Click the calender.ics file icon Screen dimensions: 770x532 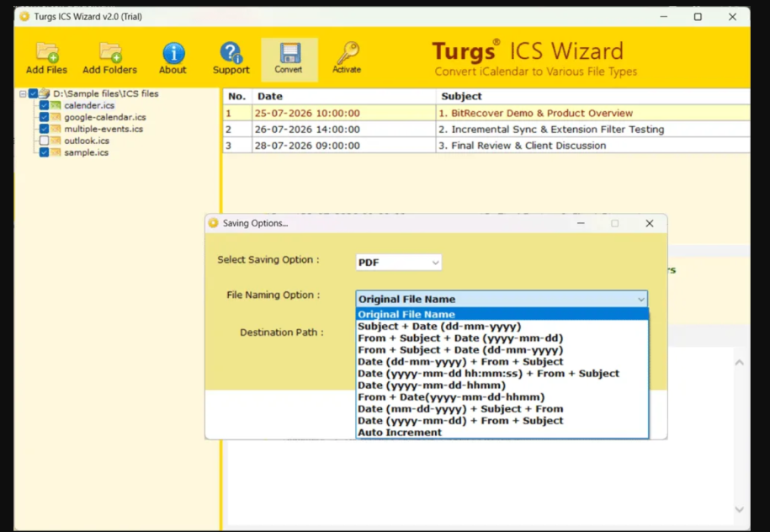tap(56, 105)
